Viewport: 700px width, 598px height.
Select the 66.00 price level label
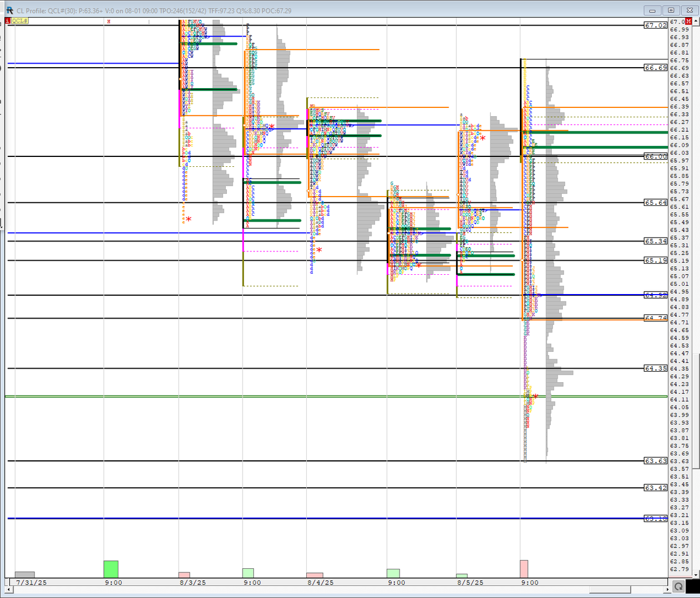point(655,156)
